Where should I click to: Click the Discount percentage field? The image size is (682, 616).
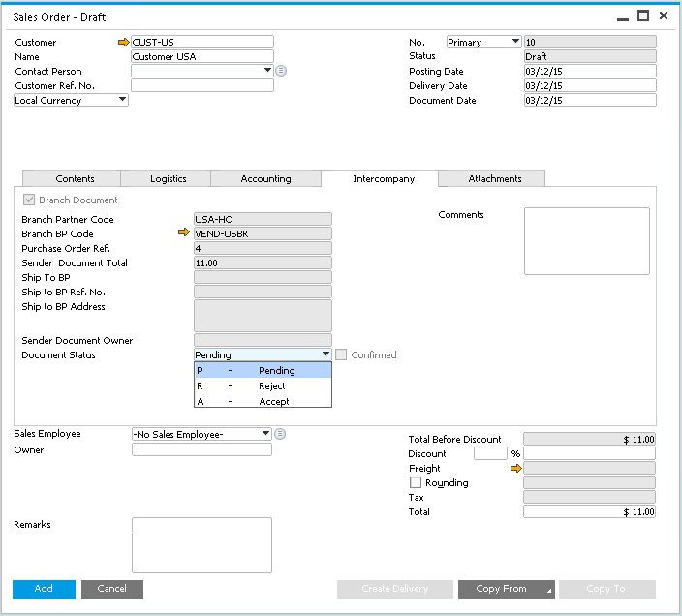(x=490, y=453)
